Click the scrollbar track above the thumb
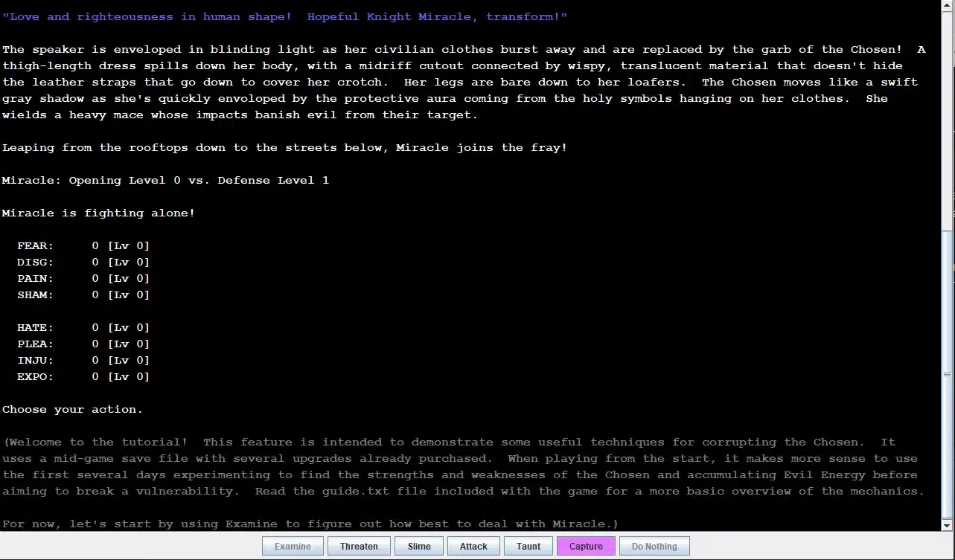The width and height of the screenshot is (955, 560). pos(948,119)
